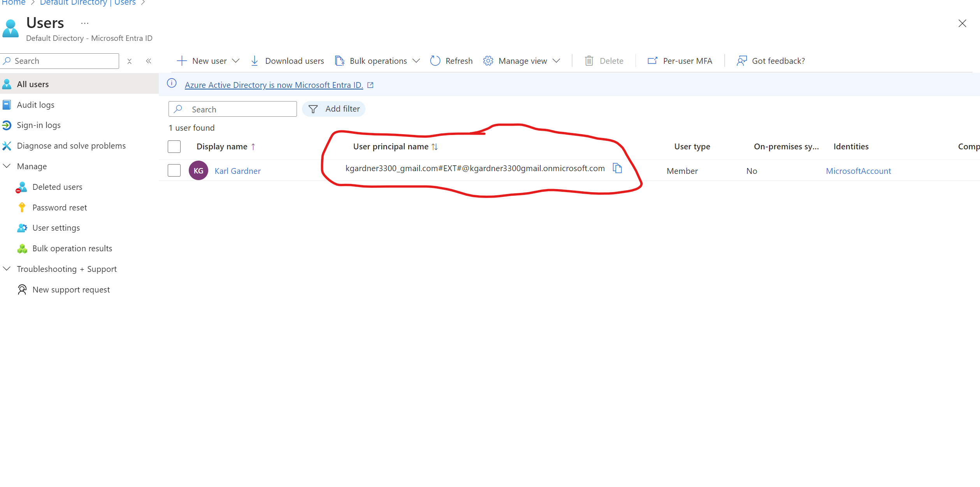Screen dimensions: 980x487
Task: Click the Download users arrow icon
Action: 255,61
